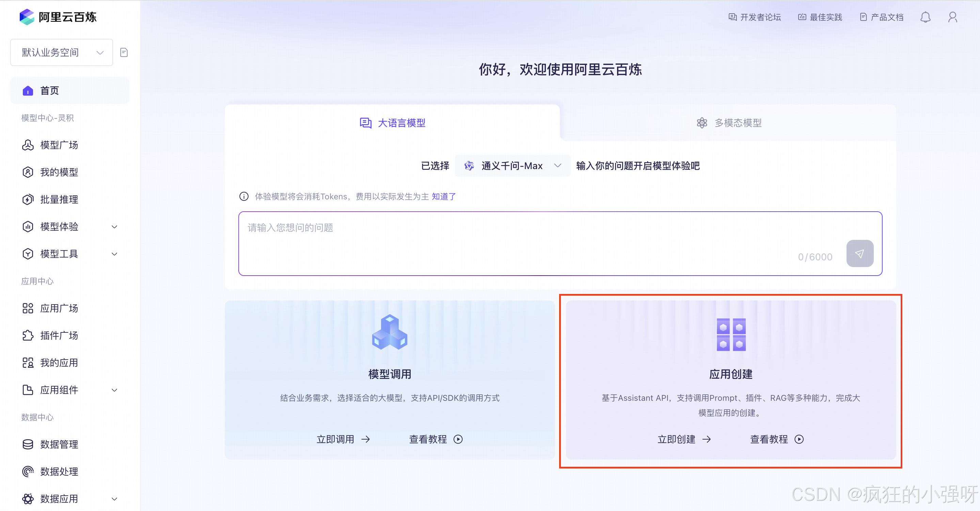
Task: Click the notification bell icon
Action: click(x=925, y=17)
